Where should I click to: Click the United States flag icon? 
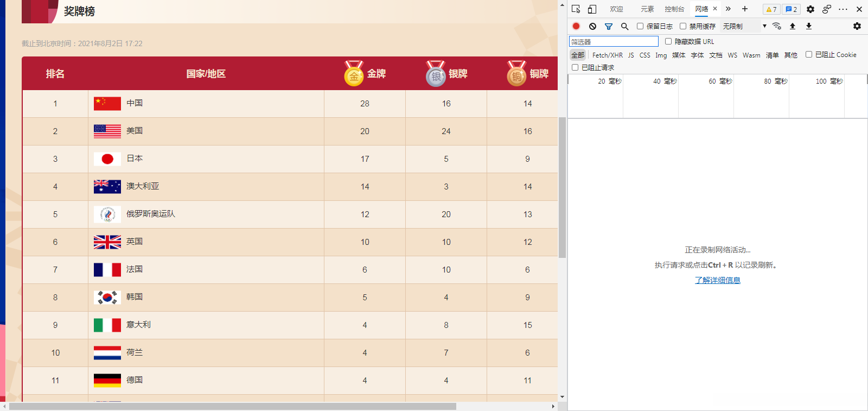(x=107, y=131)
